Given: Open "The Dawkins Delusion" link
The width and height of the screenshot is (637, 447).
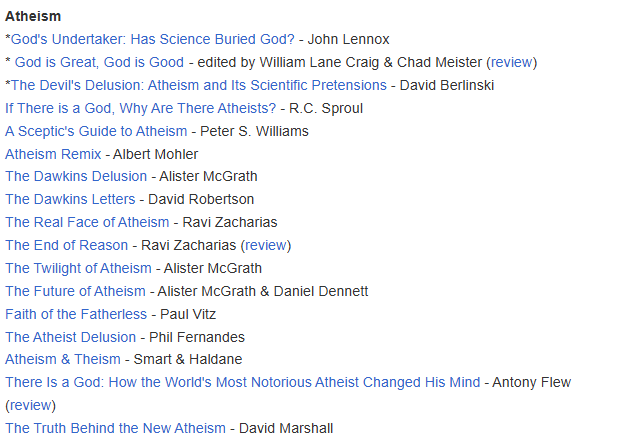Looking at the screenshot, I should (x=76, y=176).
